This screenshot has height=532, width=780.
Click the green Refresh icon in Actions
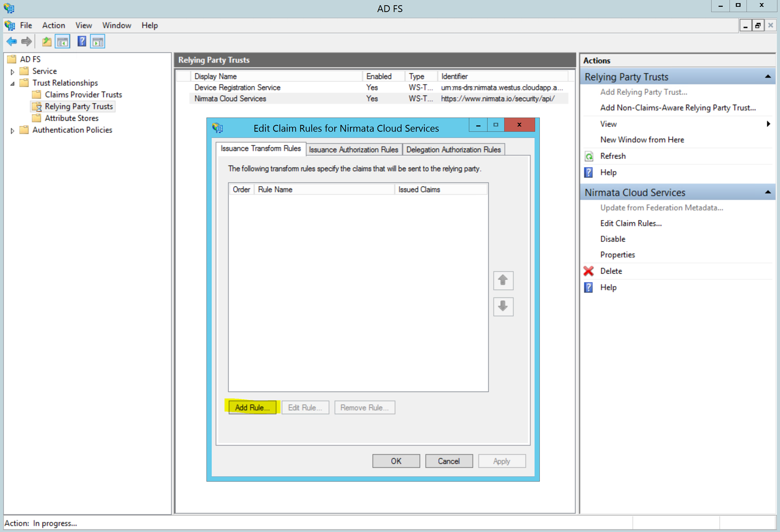pos(589,156)
